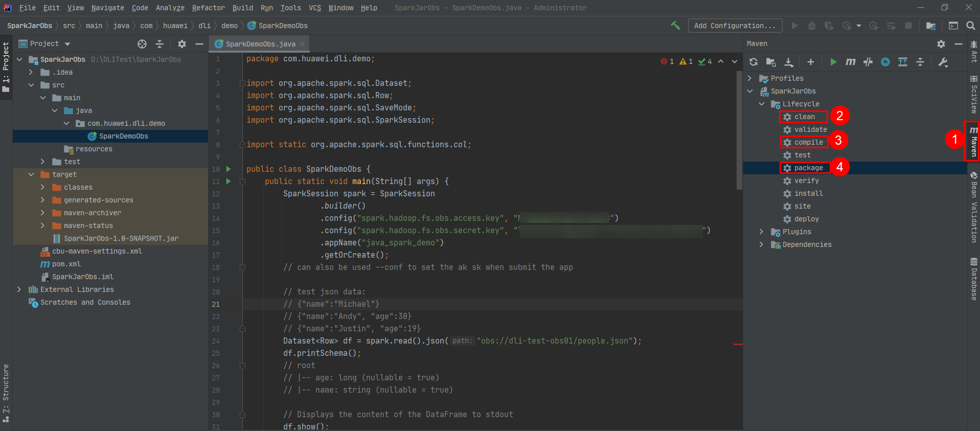Click the Search Everywhere magnifier icon
The height and width of the screenshot is (431, 980).
(970, 26)
